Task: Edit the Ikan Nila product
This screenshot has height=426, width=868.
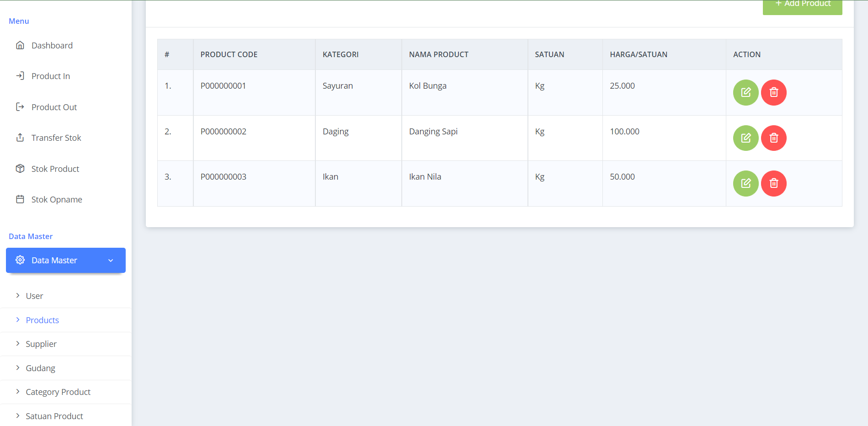Action: 746,183
